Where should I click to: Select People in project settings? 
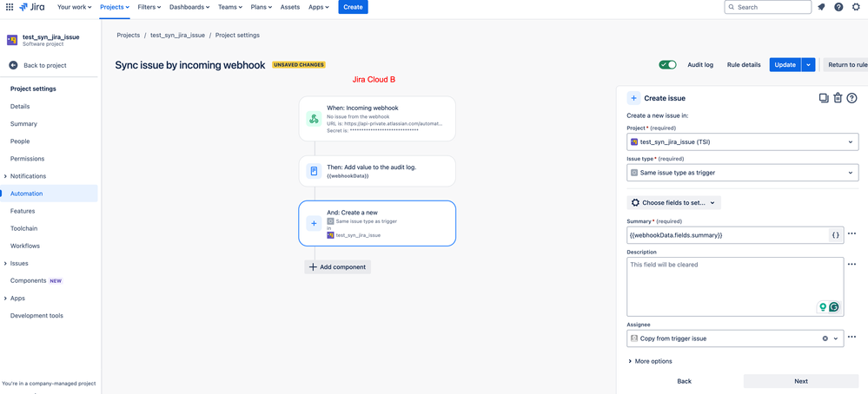(x=20, y=141)
